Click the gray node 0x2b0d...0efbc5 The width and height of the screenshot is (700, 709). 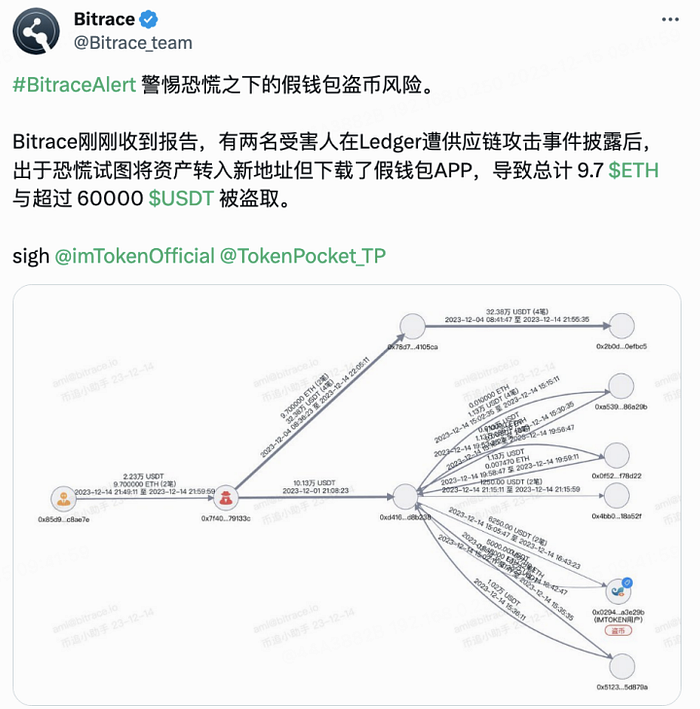coord(621,327)
